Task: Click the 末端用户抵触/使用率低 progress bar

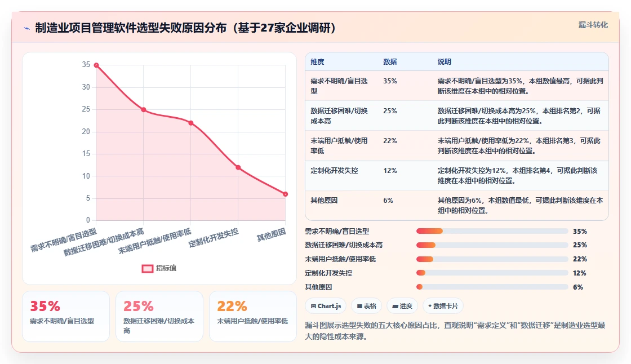Action: [492, 259]
